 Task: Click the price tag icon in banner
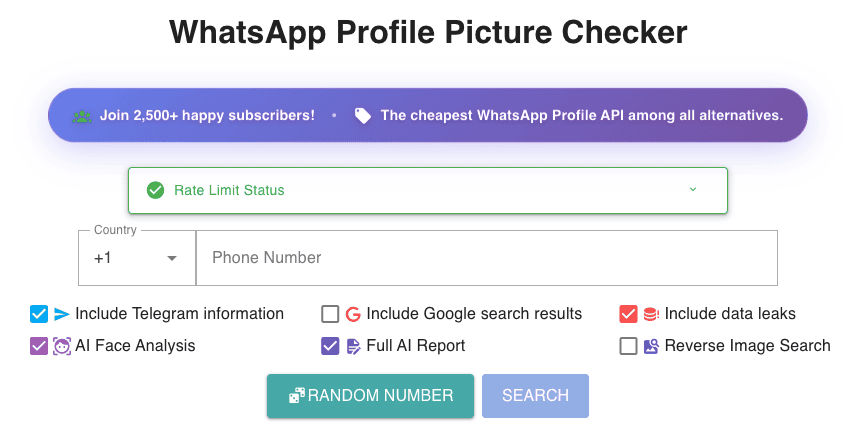[x=362, y=115]
